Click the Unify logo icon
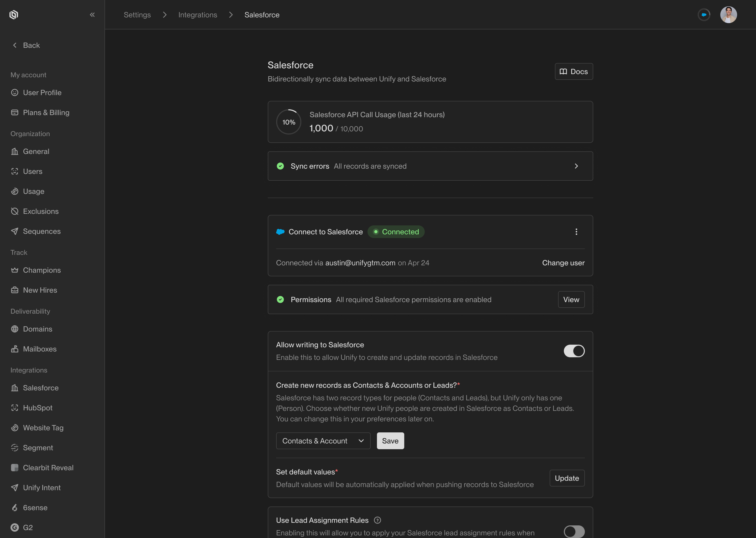Screen dimensions: 756x538 (x=14, y=14)
